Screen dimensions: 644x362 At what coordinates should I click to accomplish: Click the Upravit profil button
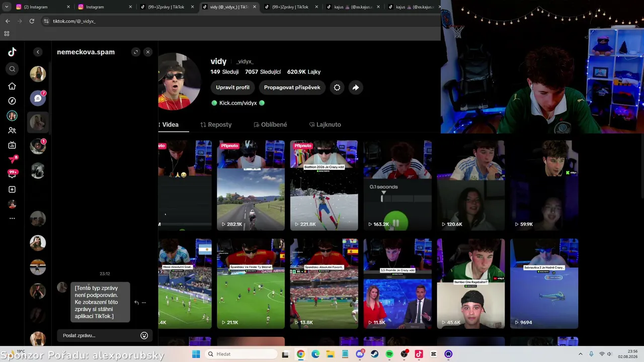click(232, 87)
